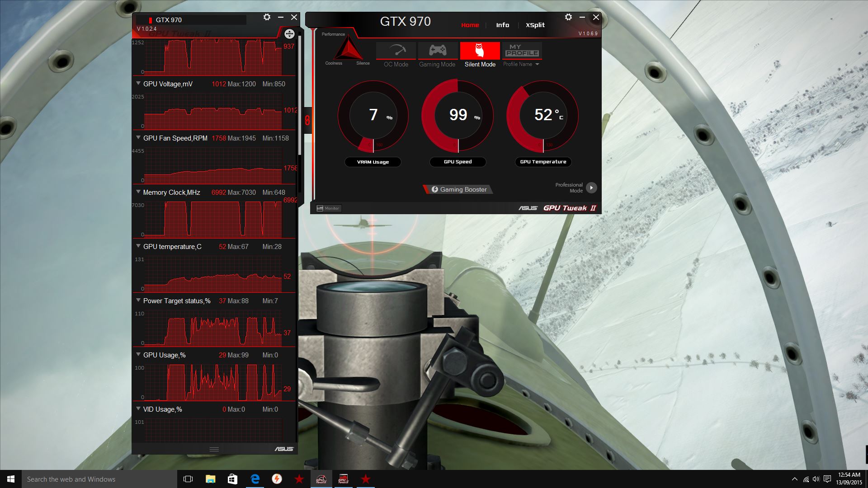Image resolution: width=868 pixels, height=488 pixels.
Task: Collapse the GPU Usage,% graph
Action: click(x=138, y=355)
